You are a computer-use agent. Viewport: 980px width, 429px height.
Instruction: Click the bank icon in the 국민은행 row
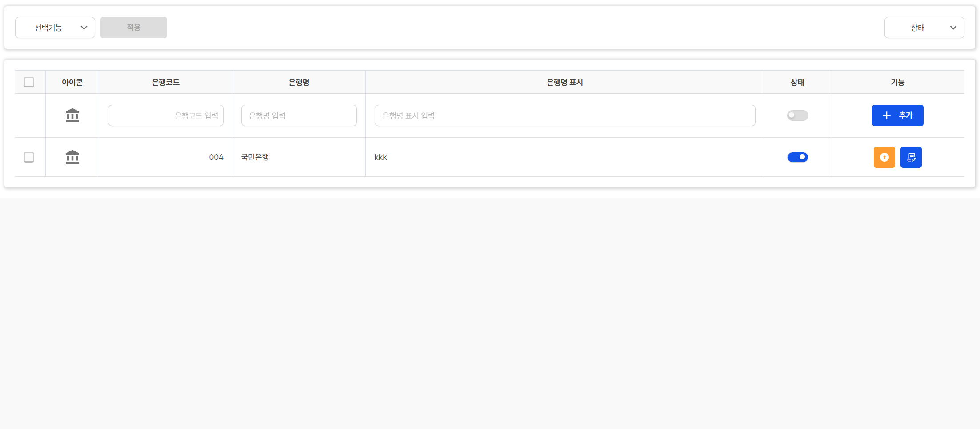coord(72,157)
